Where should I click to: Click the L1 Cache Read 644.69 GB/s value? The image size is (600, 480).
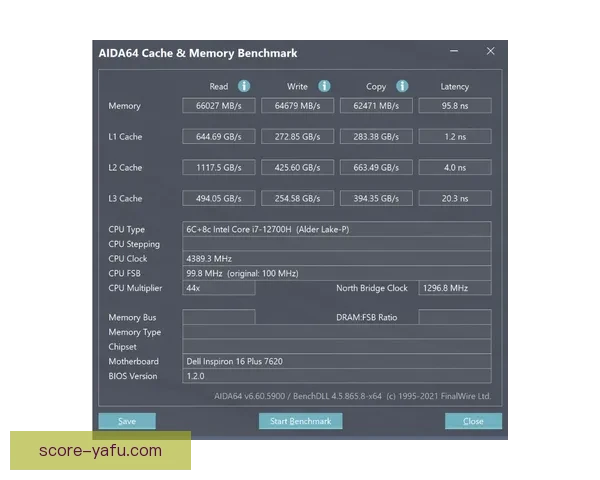[219, 136]
